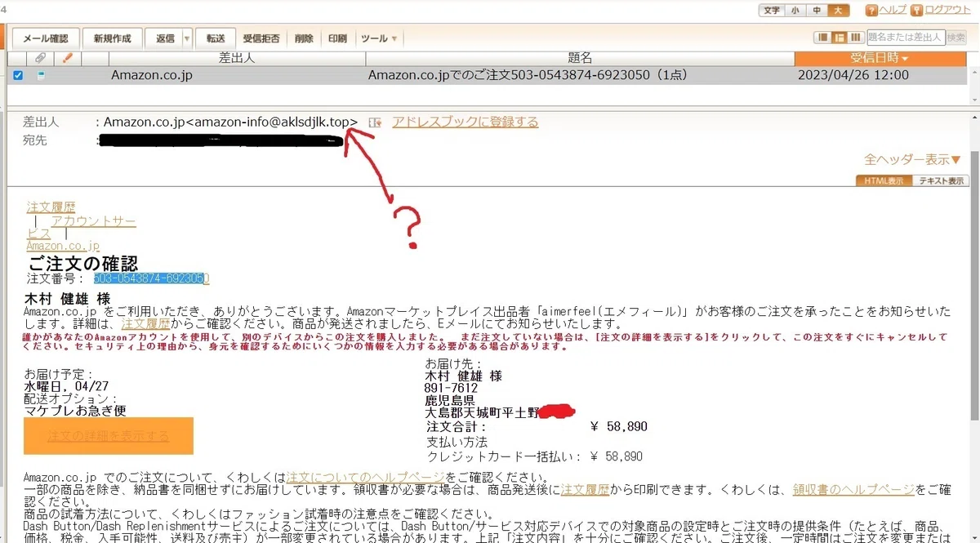This screenshot has height=543, width=980.
Task: Sort by the pencil flag column icon
Action: [68, 58]
